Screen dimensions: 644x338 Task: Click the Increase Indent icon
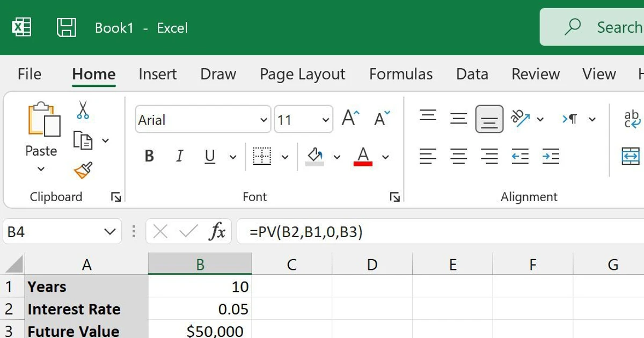pos(551,156)
